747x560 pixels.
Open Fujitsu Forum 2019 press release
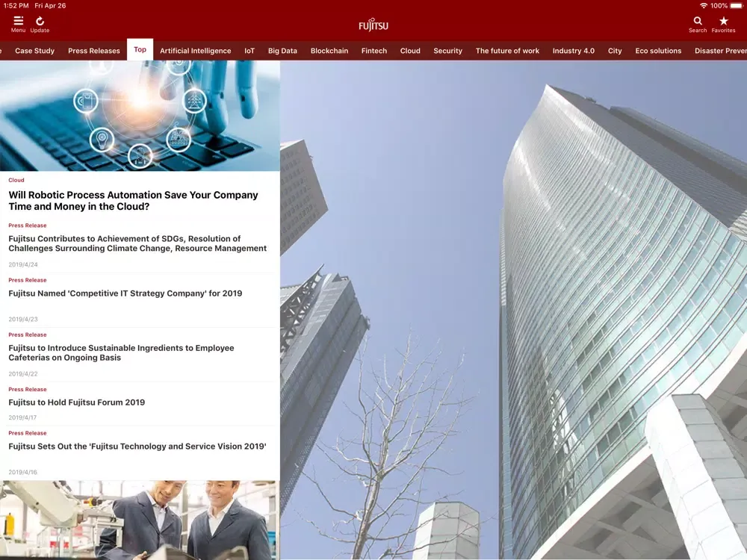click(x=77, y=402)
